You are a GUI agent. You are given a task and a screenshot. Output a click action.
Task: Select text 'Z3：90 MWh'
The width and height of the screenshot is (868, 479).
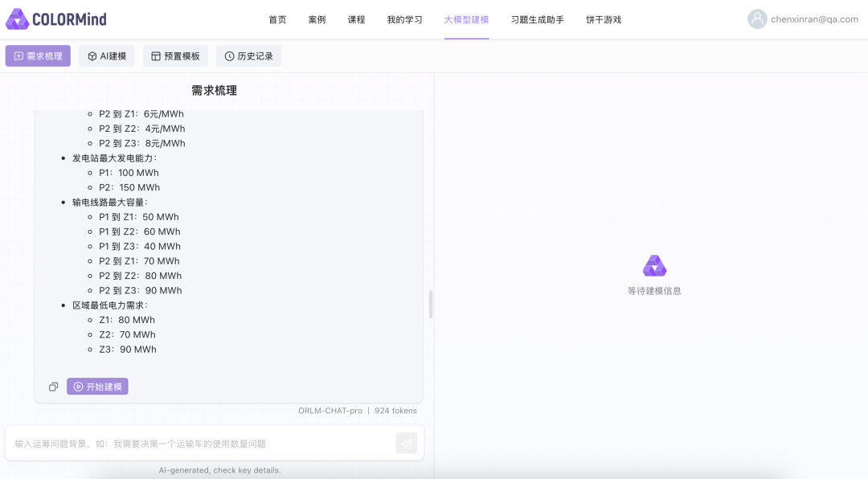tap(128, 350)
